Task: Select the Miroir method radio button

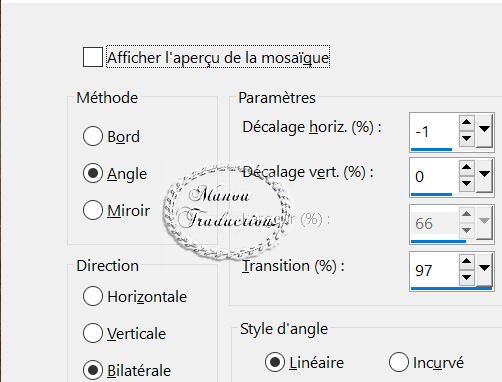Action: (x=93, y=210)
